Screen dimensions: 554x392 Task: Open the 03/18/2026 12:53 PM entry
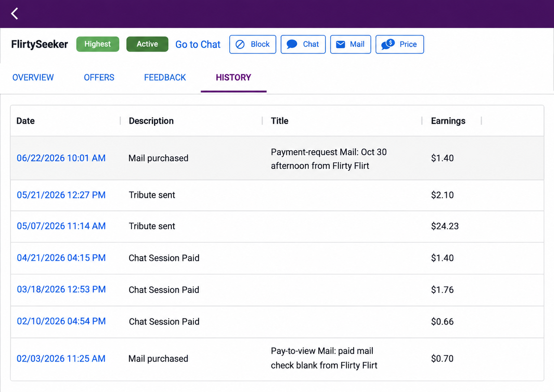(x=61, y=289)
